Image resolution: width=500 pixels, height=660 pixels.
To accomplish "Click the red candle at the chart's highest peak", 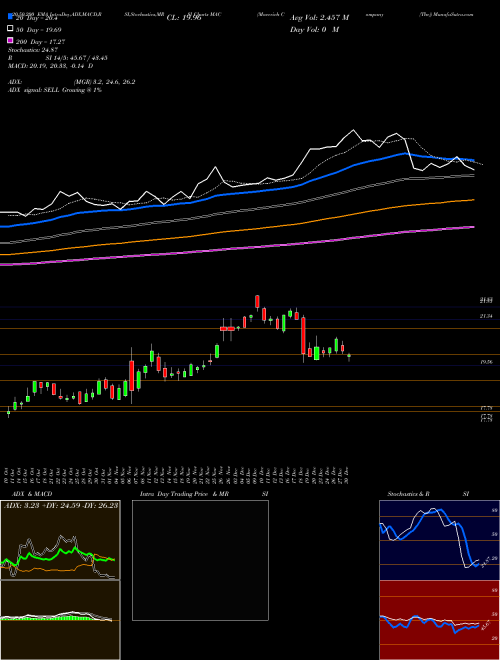I will pyautogui.click(x=257, y=303).
